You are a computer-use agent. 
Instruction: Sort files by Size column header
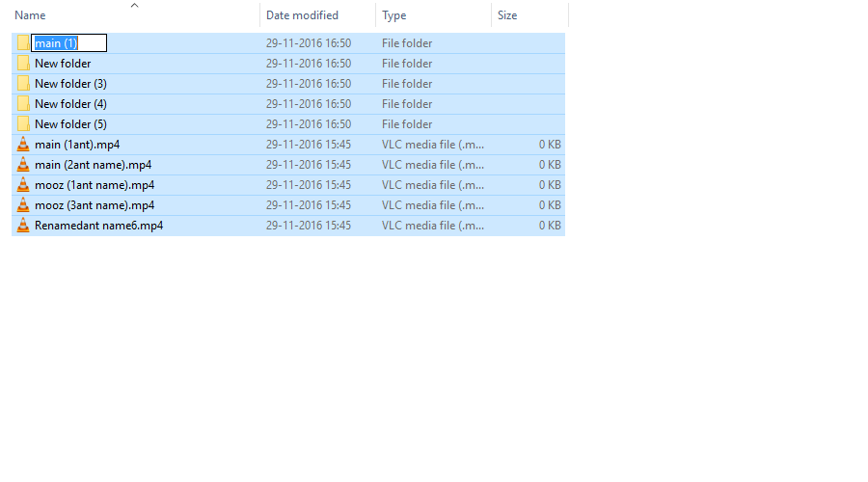(507, 15)
